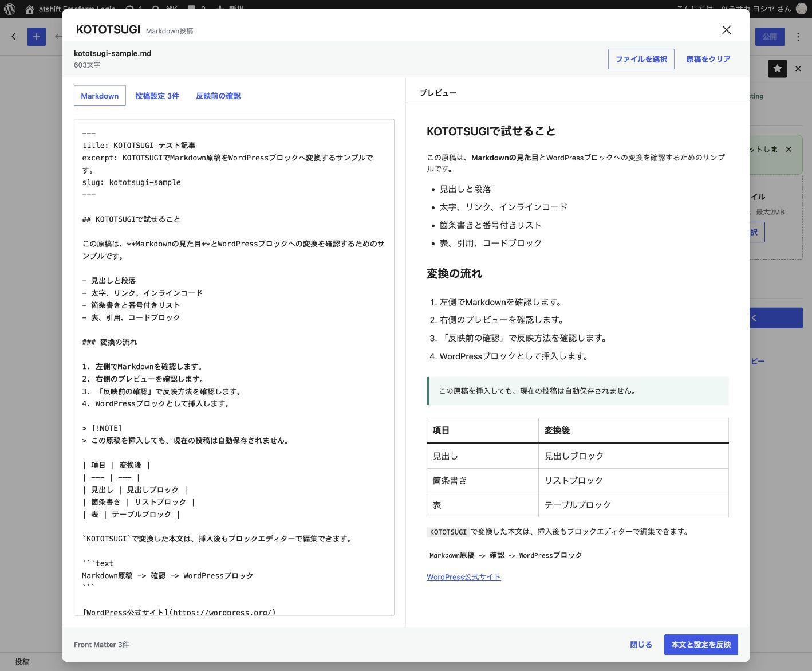The width and height of the screenshot is (812, 671).
Task: Click table cell リストブロック
Action: [x=633, y=481]
